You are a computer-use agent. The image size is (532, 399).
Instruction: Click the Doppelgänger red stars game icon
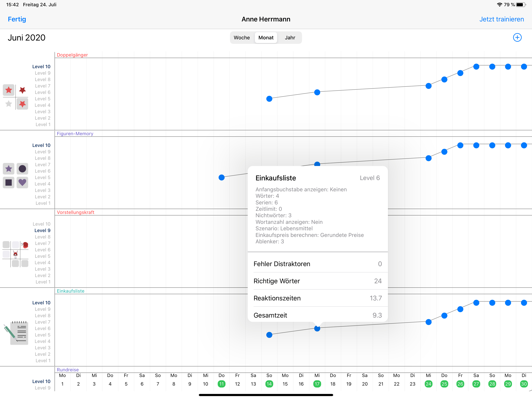click(16, 97)
